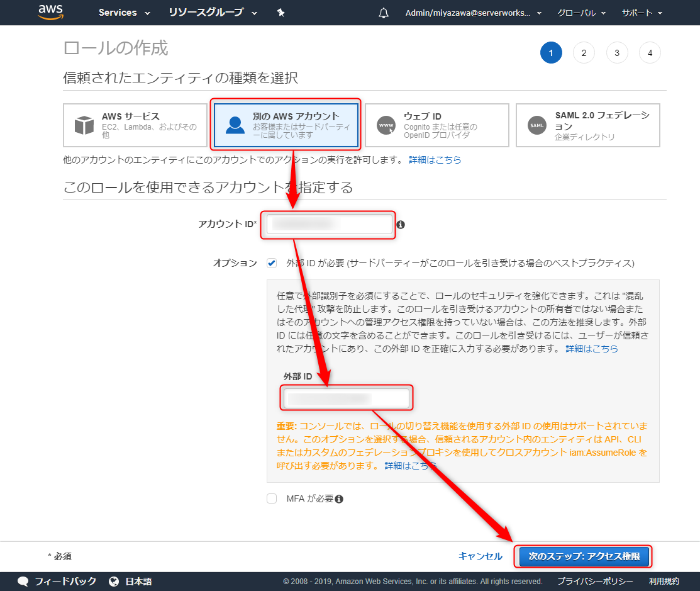
Task: Open the リソースグループ dropdown
Action: click(213, 13)
